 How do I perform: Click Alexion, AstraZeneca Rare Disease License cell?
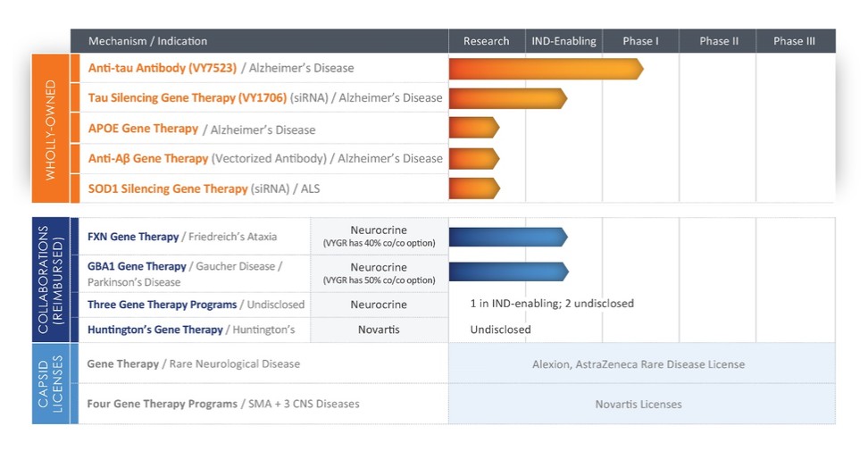(641, 364)
